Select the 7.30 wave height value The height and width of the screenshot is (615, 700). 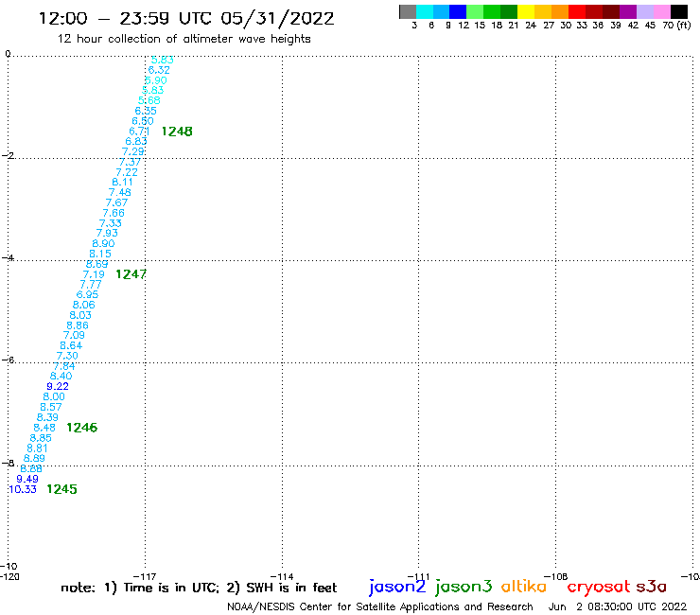(x=67, y=356)
